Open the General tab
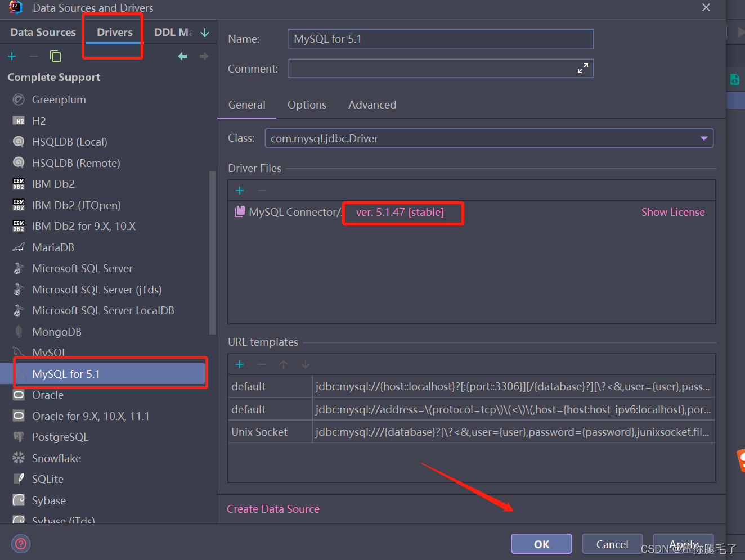 pos(246,105)
